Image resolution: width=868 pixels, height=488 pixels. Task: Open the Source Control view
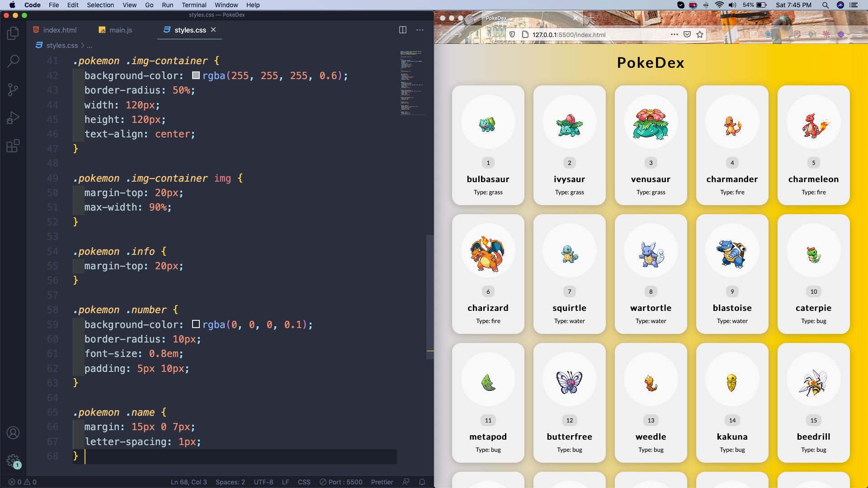click(13, 89)
